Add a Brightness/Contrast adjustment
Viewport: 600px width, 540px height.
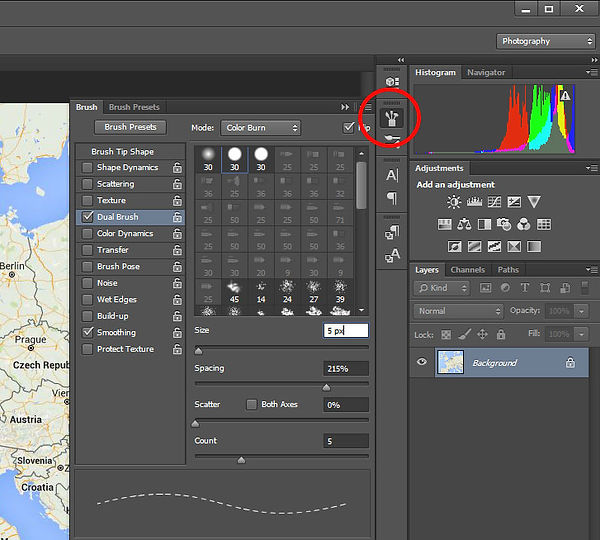454,202
